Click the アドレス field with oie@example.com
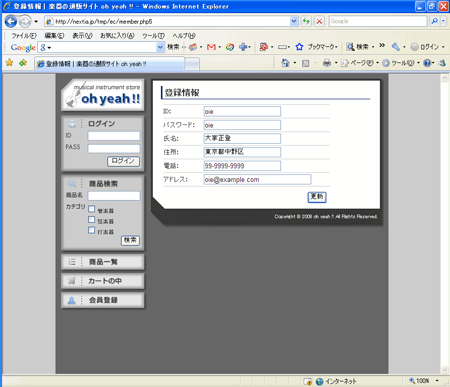 tap(257, 179)
